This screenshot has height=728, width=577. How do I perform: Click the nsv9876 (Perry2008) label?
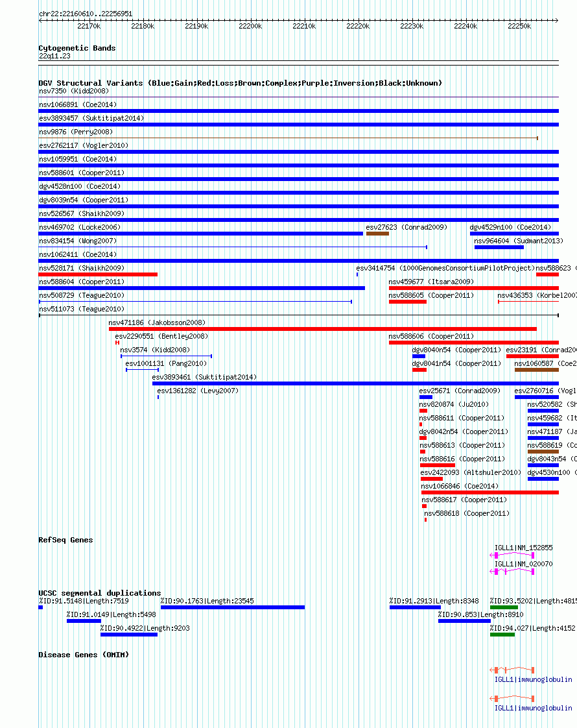tap(76, 132)
